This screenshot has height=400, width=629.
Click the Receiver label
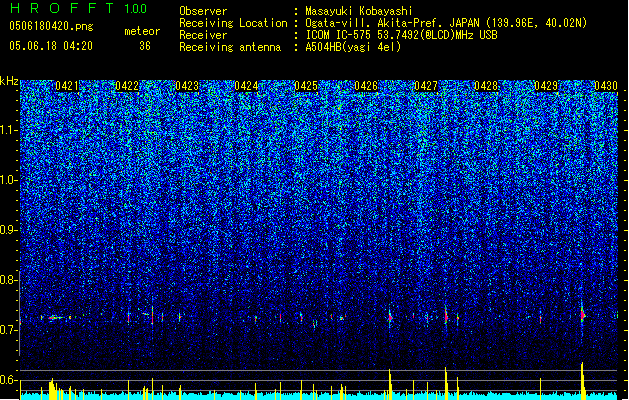click(203, 35)
